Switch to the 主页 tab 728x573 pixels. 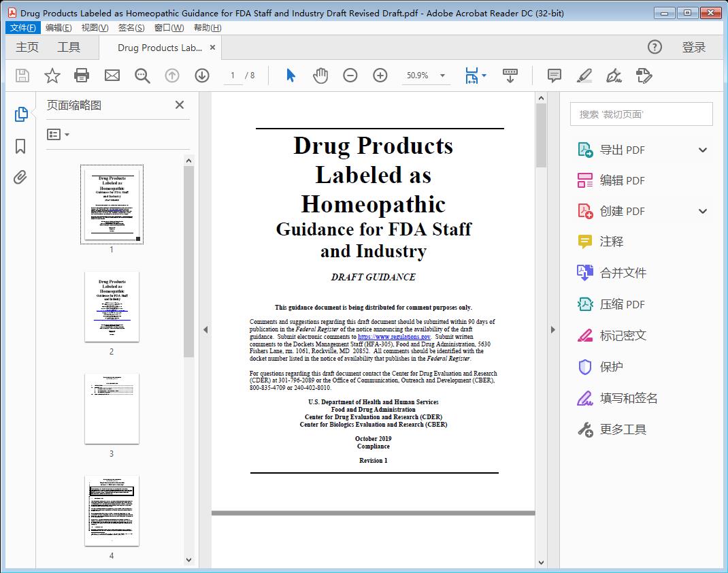27,47
